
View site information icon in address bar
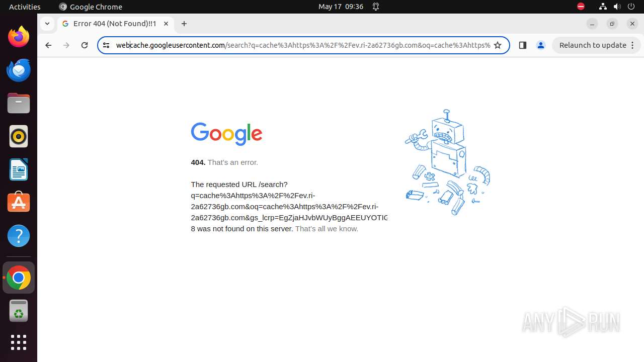[x=106, y=45]
